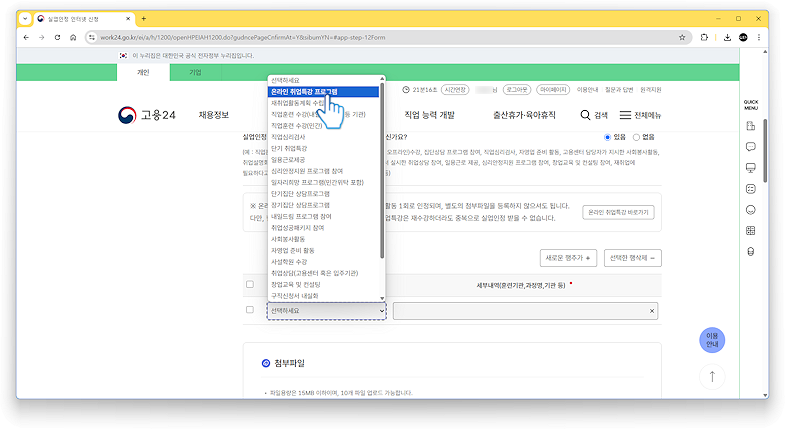The image size is (785, 429).
Task: Click the quick menu speech bubble icon
Action: pos(750,147)
